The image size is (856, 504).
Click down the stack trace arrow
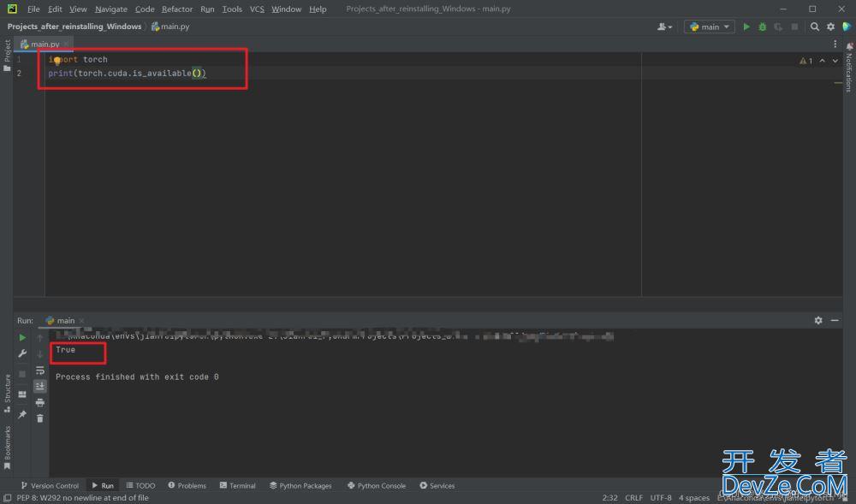click(40, 354)
